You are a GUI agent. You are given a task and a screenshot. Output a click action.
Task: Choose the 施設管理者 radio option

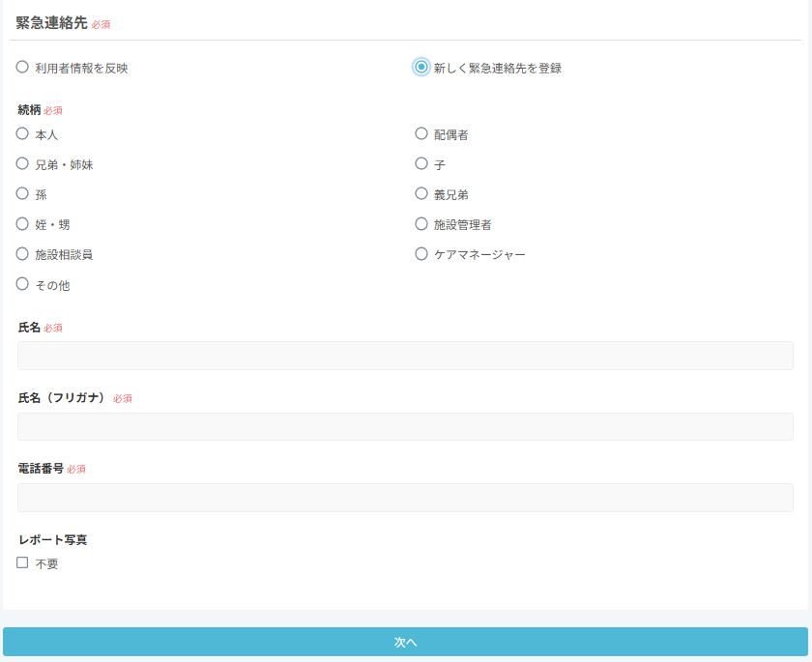click(x=421, y=224)
